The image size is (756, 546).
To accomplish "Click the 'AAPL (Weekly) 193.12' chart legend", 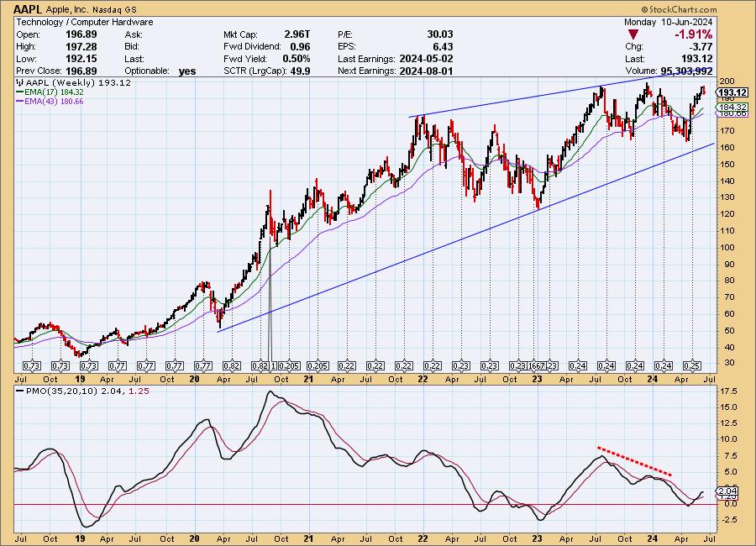I will click(78, 82).
